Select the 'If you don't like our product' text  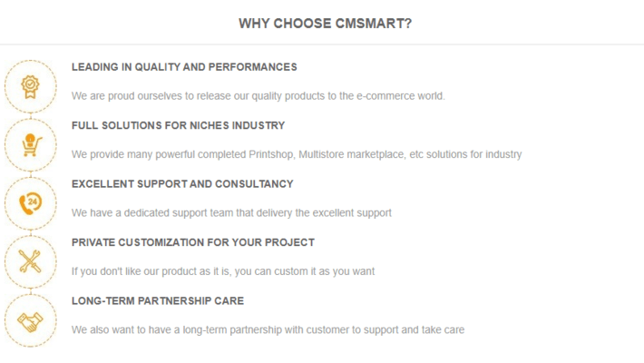click(223, 271)
